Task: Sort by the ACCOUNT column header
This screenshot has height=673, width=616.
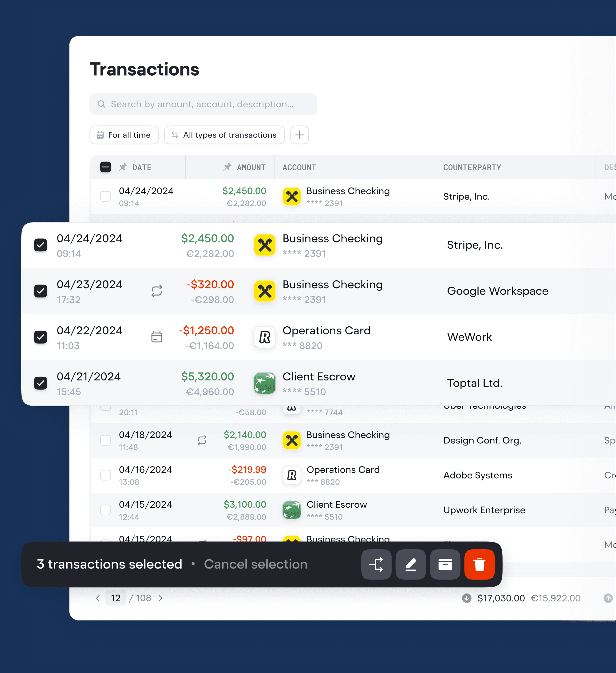Action: coord(299,167)
